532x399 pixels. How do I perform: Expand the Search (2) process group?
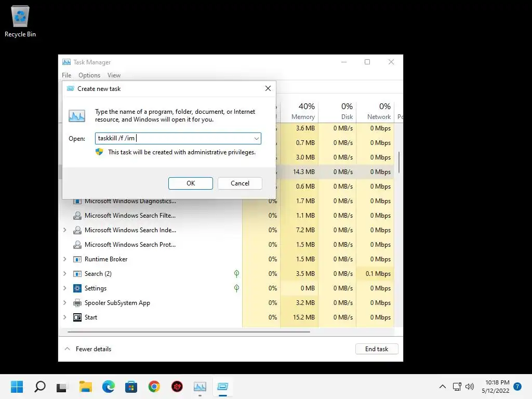pos(65,274)
